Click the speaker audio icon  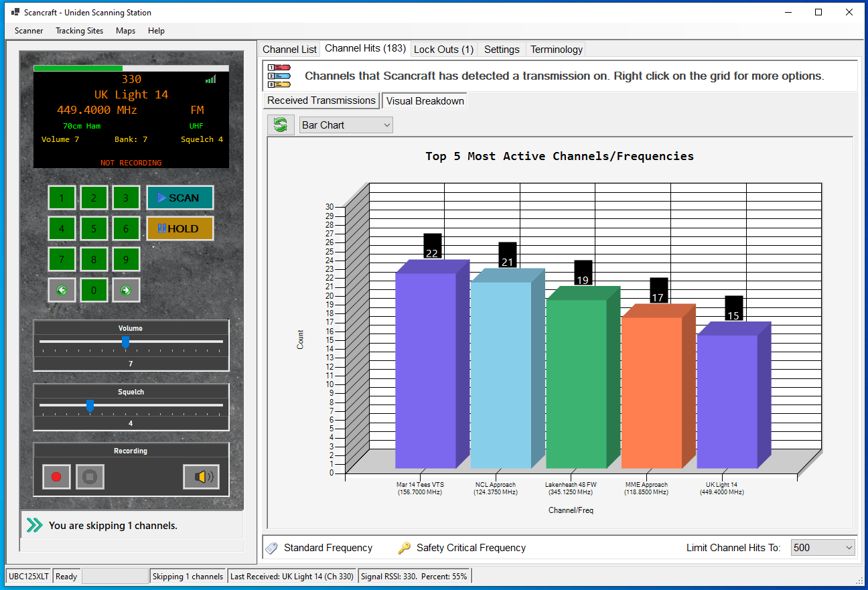tap(202, 477)
